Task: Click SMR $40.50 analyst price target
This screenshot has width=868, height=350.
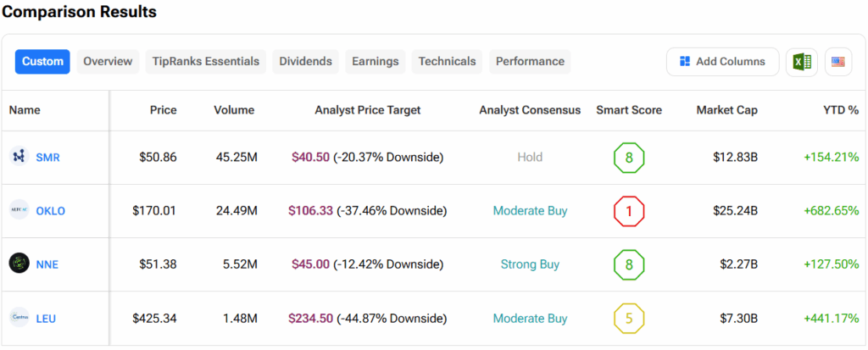Action: coord(310,157)
